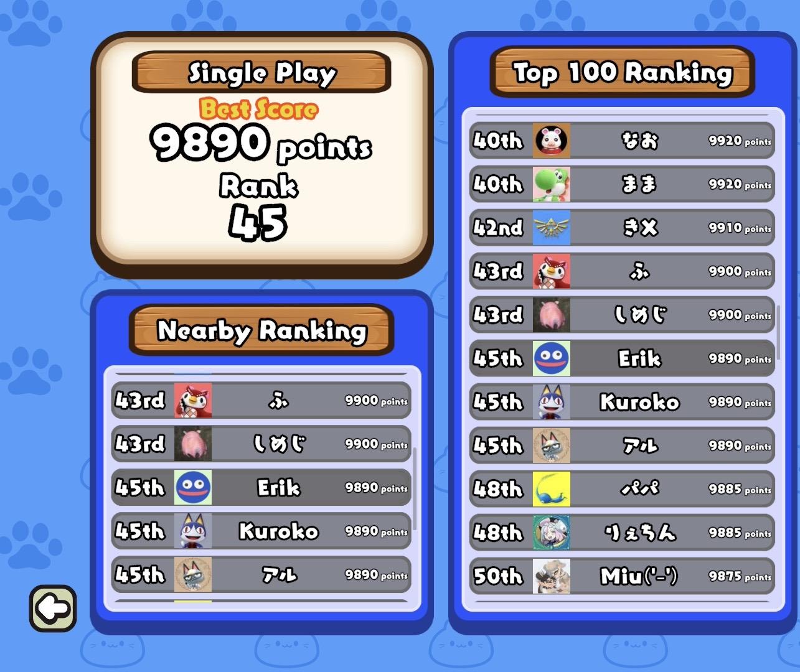Image resolution: width=800 pixels, height=672 pixels.
Task: Click Miu('-') avatar at 50th place
Action: 551,576
